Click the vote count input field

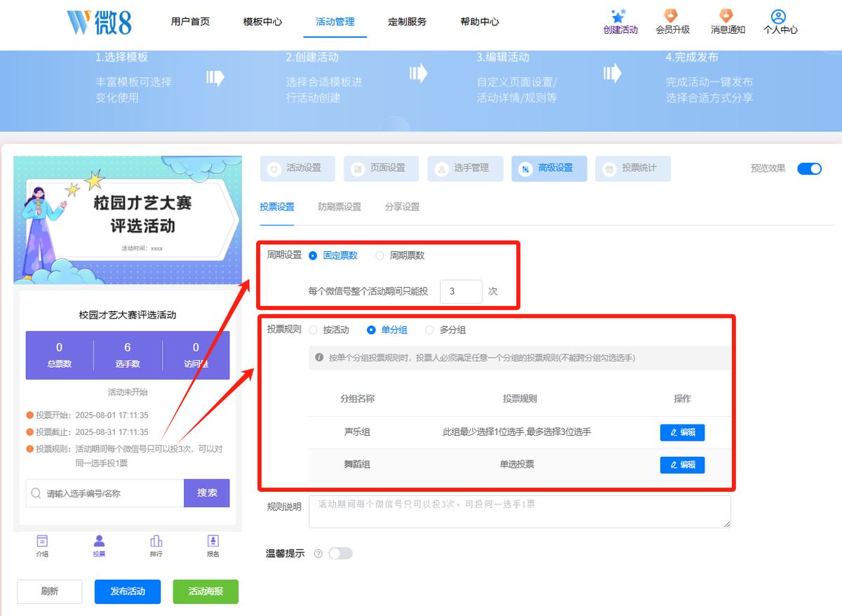tap(461, 291)
